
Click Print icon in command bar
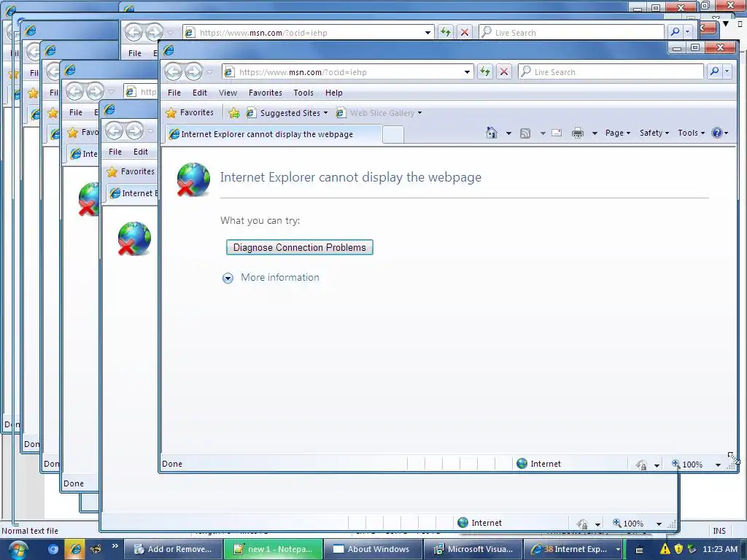pyautogui.click(x=578, y=133)
